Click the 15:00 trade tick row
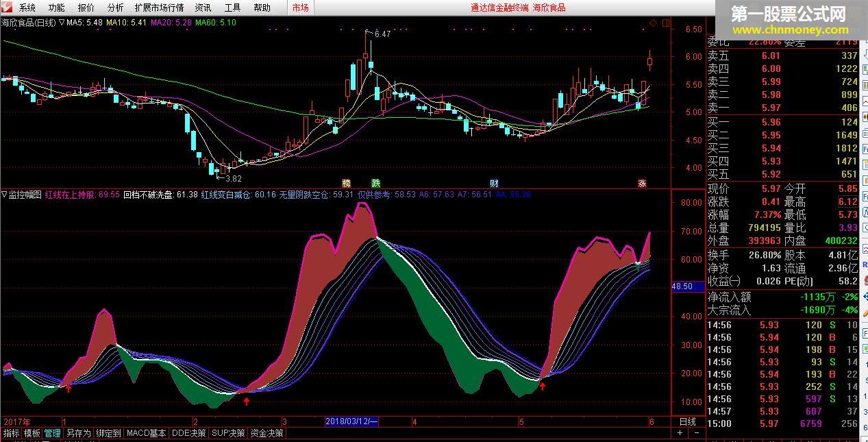Image resolution: width=868 pixels, height=442 pixels. click(x=782, y=423)
